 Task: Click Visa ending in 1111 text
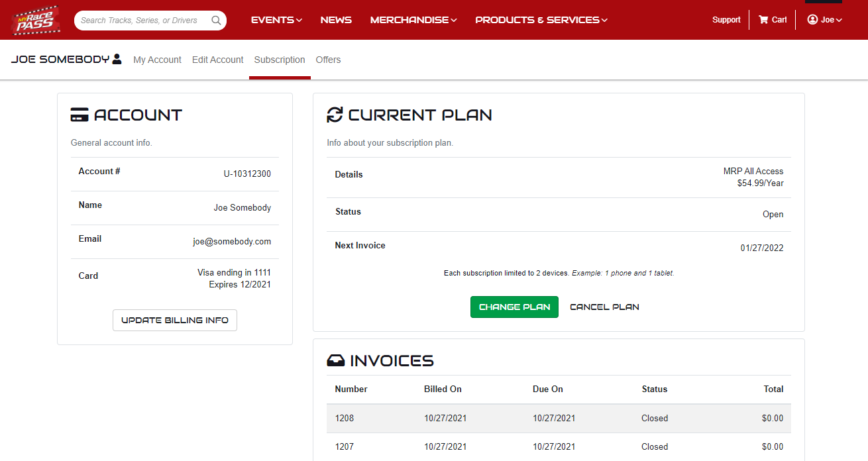tap(234, 272)
